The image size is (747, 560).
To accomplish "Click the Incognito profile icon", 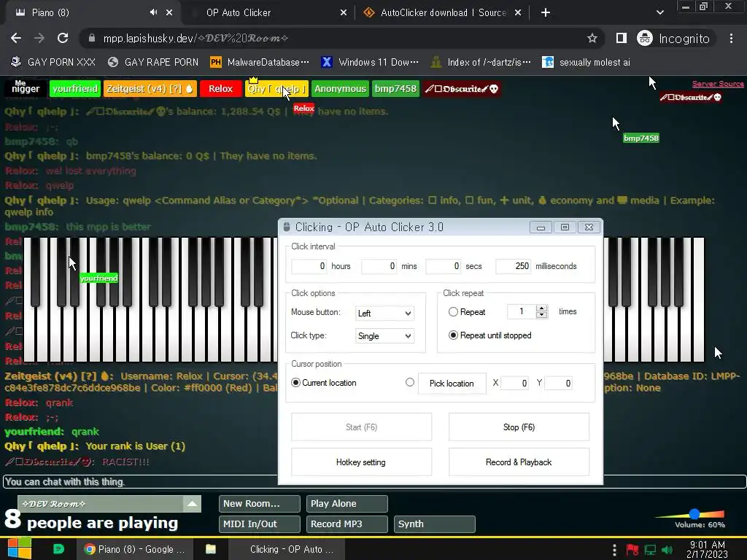I will click(645, 38).
